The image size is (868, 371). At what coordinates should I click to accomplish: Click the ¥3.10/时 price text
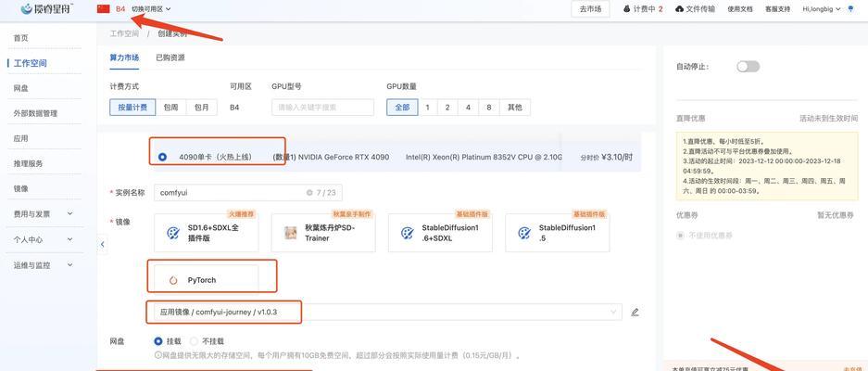click(x=617, y=157)
